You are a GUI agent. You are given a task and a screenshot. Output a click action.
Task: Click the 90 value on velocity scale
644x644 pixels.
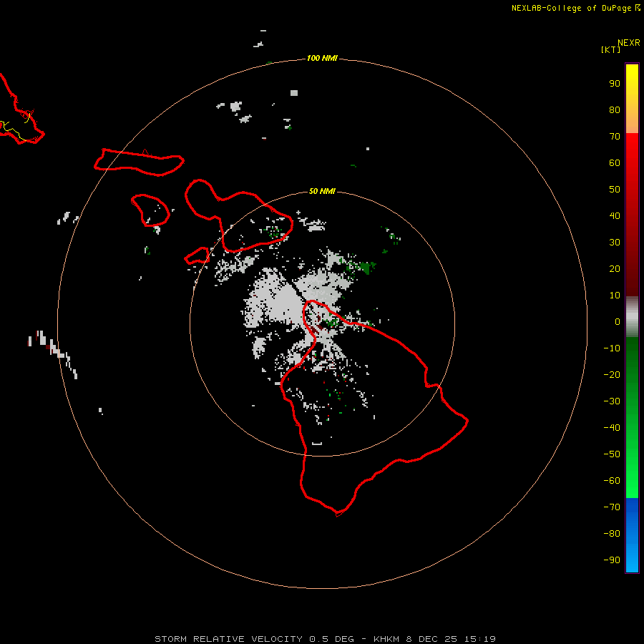(615, 84)
